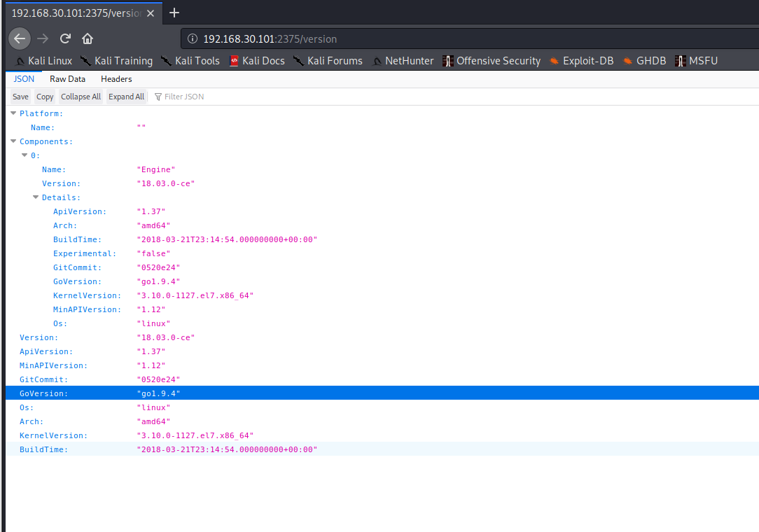Click the Collapse All button
Image resolution: width=759 pixels, height=532 pixels.
(81, 97)
